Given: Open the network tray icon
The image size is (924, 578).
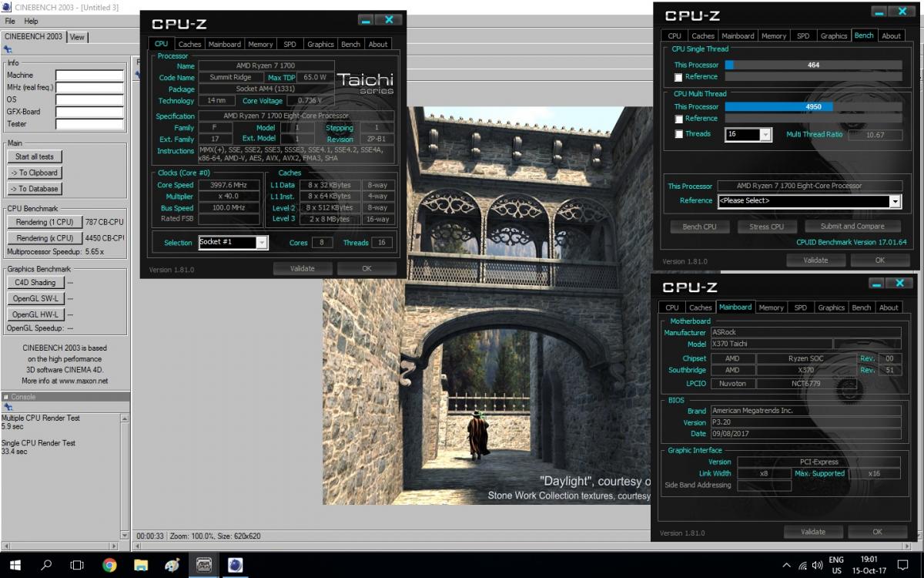Looking at the screenshot, I should coord(802,565).
